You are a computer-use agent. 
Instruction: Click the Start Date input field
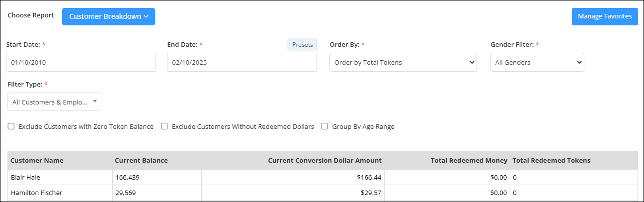[81, 62]
